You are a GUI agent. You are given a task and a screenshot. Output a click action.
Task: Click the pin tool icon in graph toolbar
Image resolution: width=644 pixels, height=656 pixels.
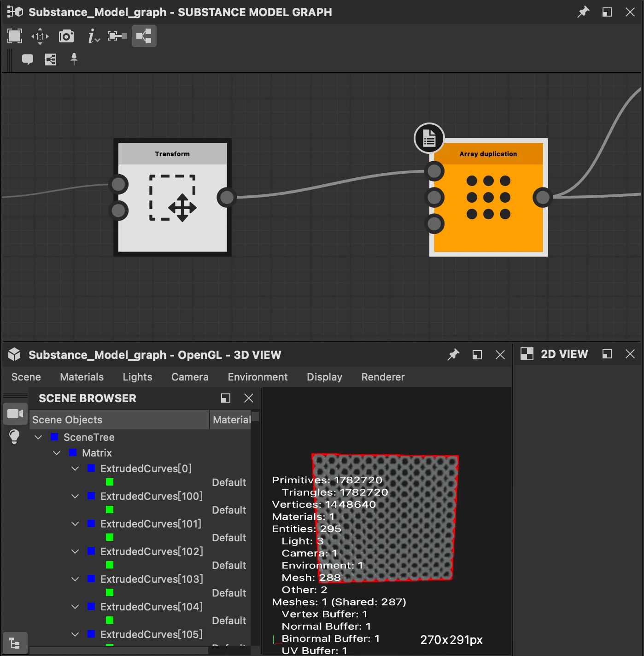point(74,59)
